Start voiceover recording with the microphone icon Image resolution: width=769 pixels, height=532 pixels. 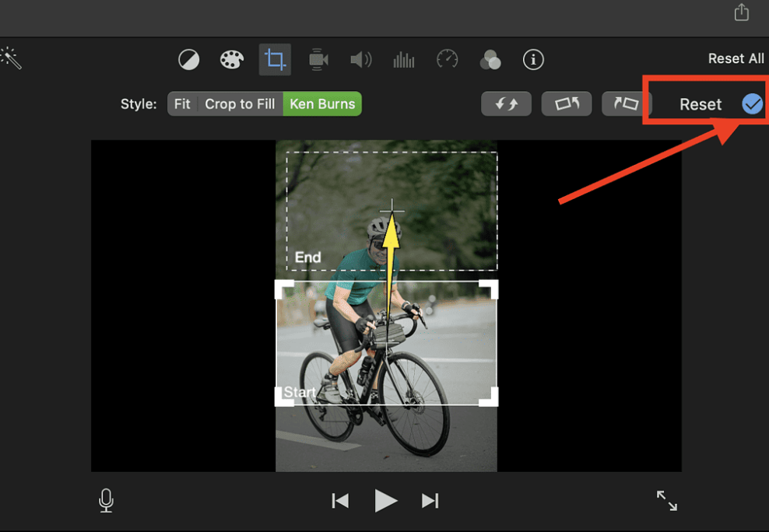(x=106, y=501)
